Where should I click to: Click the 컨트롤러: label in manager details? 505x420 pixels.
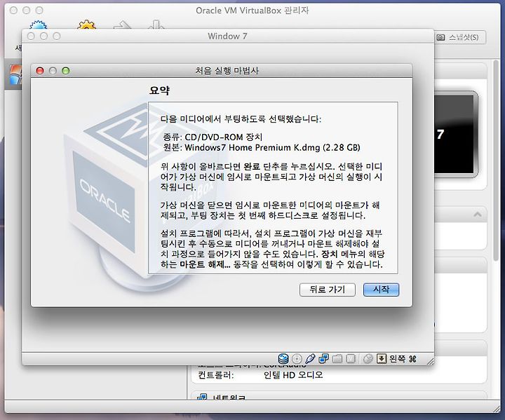tap(216, 375)
